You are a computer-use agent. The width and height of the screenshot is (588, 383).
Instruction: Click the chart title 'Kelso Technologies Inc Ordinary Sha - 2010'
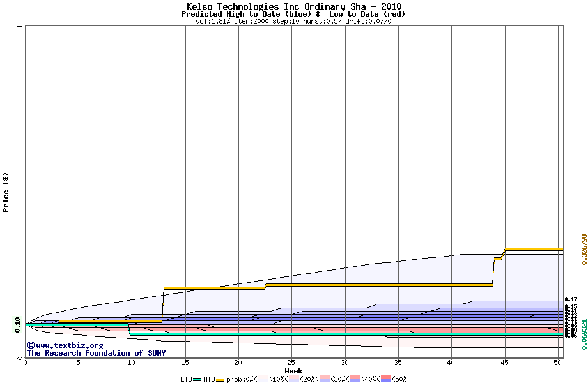(294, 6)
